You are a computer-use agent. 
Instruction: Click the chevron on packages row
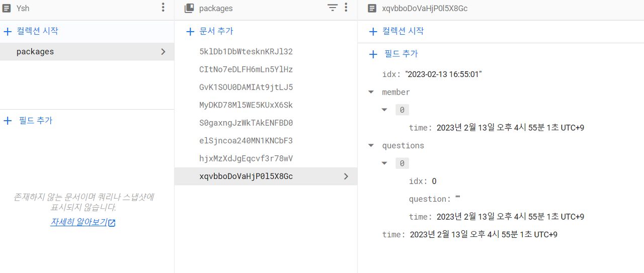coord(163,52)
